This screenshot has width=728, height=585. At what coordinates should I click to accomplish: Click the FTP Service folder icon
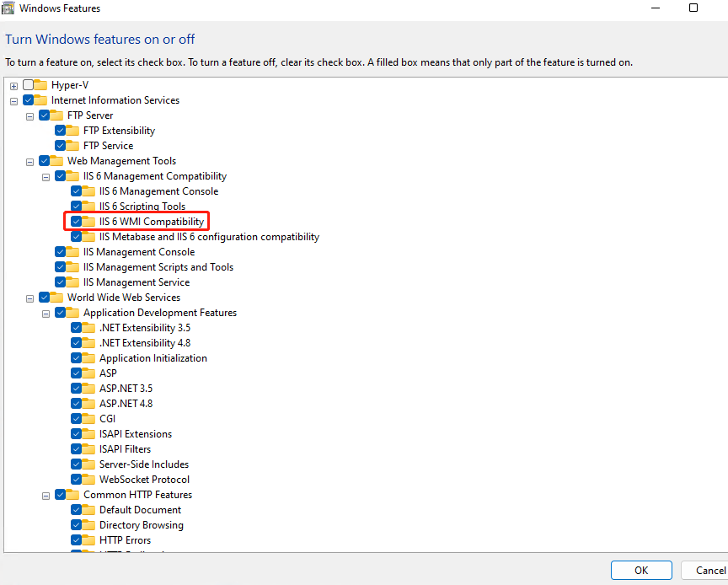[x=72, y=146]
